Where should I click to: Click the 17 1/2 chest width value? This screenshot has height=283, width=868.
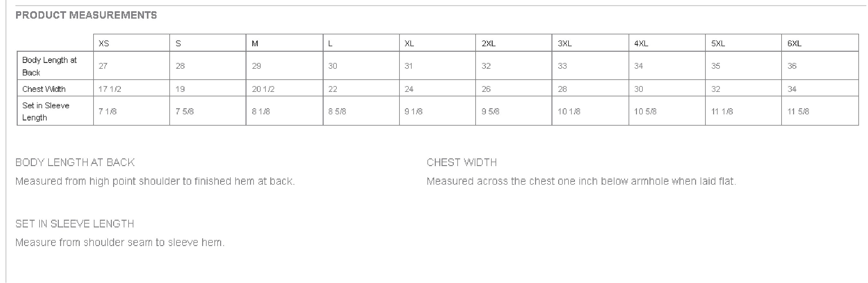coord(110,89)
